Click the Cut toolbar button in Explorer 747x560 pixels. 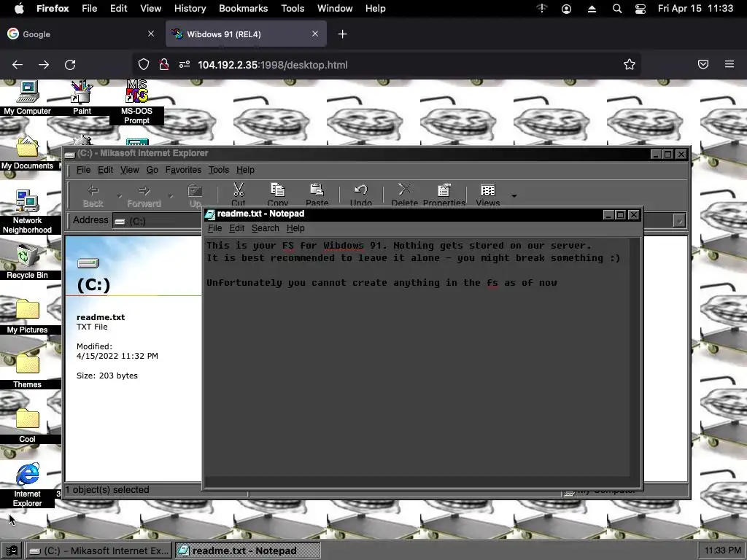pos(239,195)
